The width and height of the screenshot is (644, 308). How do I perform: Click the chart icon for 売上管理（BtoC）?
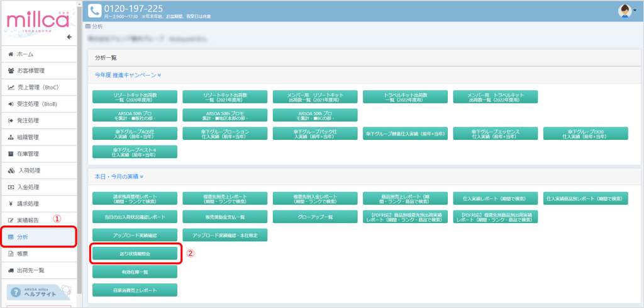pyautogui.click(x=11, y=88)
